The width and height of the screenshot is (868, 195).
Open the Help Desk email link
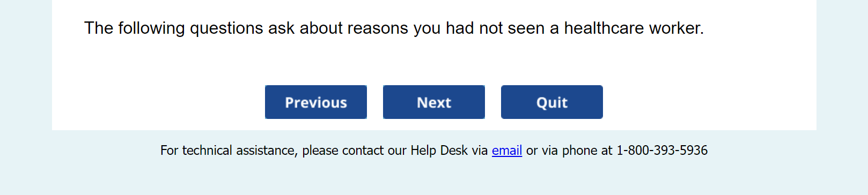(507, 151)
